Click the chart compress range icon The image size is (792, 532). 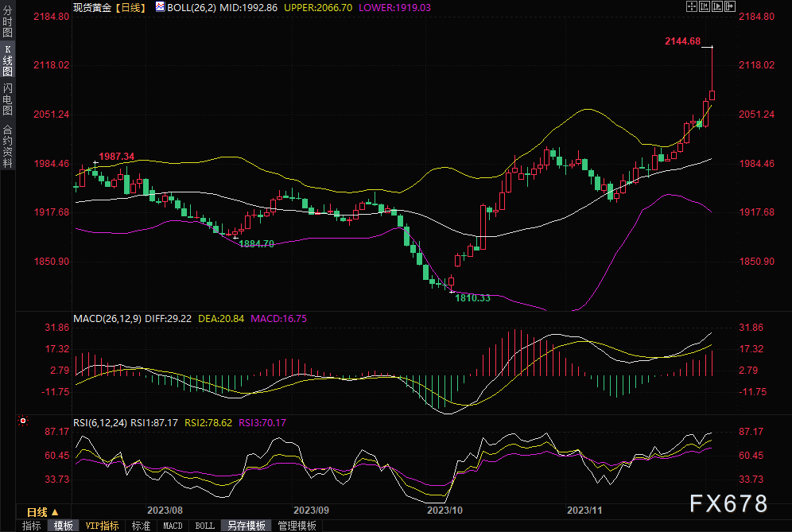(703, 6)
